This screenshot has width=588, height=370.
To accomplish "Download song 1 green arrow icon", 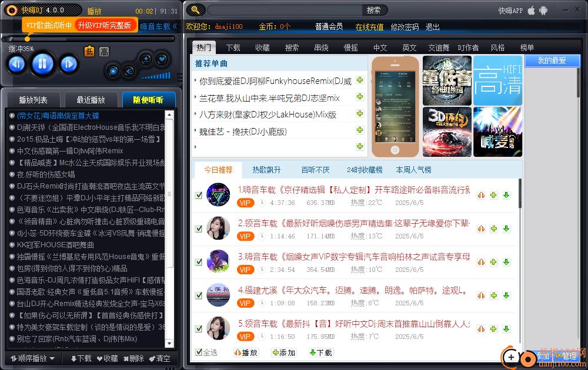I will (506, 195).
